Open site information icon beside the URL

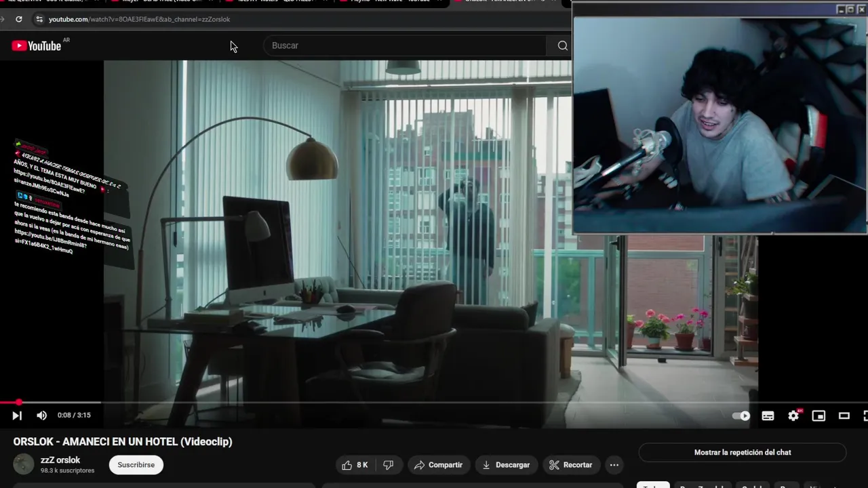(x=39, y=20)
